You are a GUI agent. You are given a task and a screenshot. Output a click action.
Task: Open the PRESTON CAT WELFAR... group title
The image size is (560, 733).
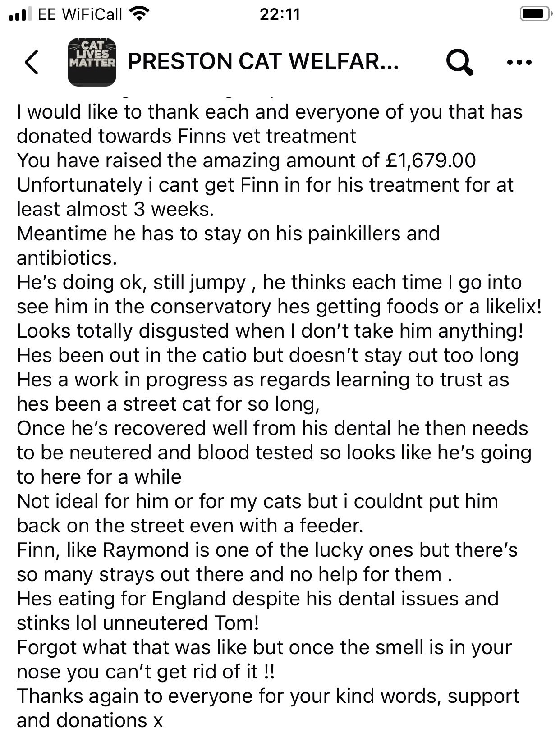[263, 62]
